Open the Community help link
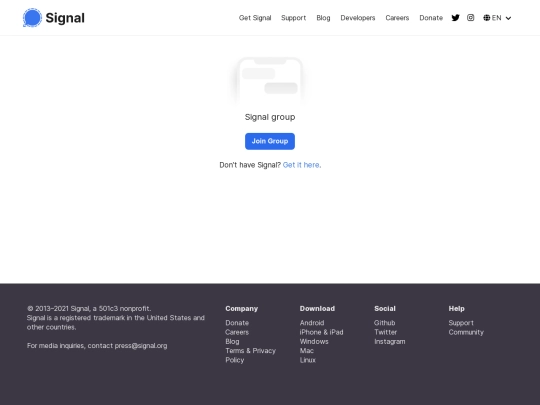Viewport: 540px width, 405px height. coord(466,332)
